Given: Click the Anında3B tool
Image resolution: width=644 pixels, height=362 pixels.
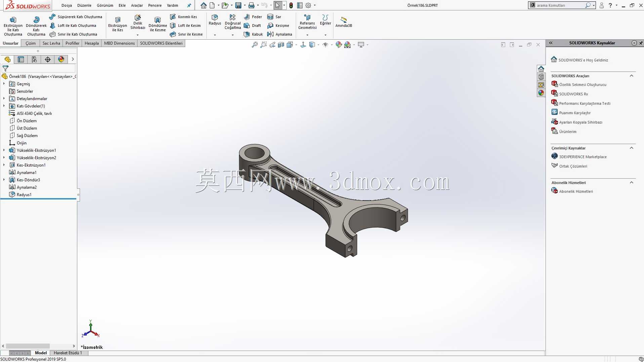Looking at the screenshot, I should 344,22.
